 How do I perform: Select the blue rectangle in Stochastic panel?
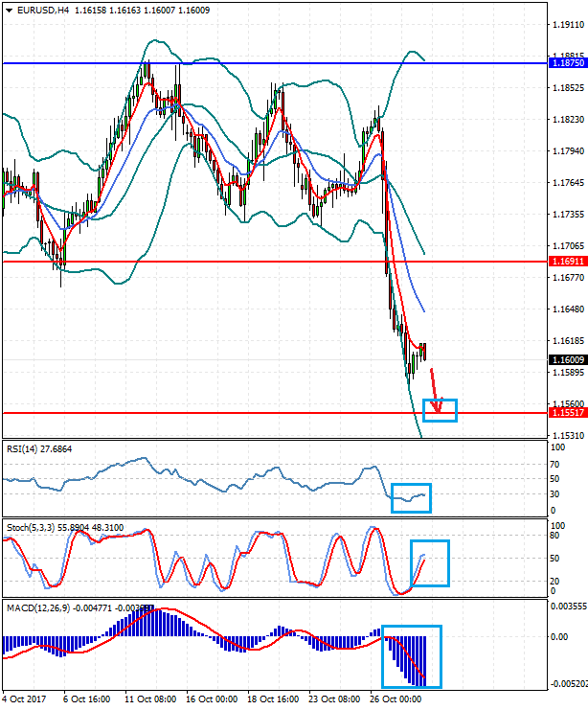(429, 562)
